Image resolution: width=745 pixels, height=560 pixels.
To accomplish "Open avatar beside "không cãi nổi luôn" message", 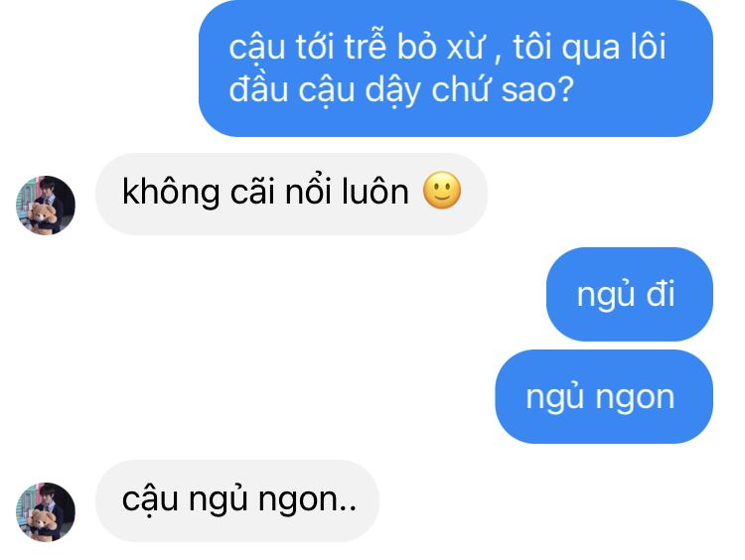I will click(x=46, y=206).
